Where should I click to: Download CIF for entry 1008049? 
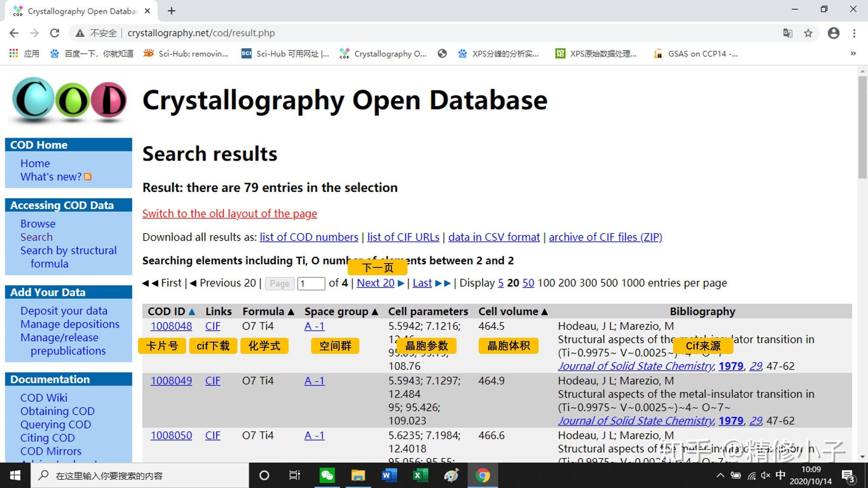pyautogui.click(x=213, y=381)
